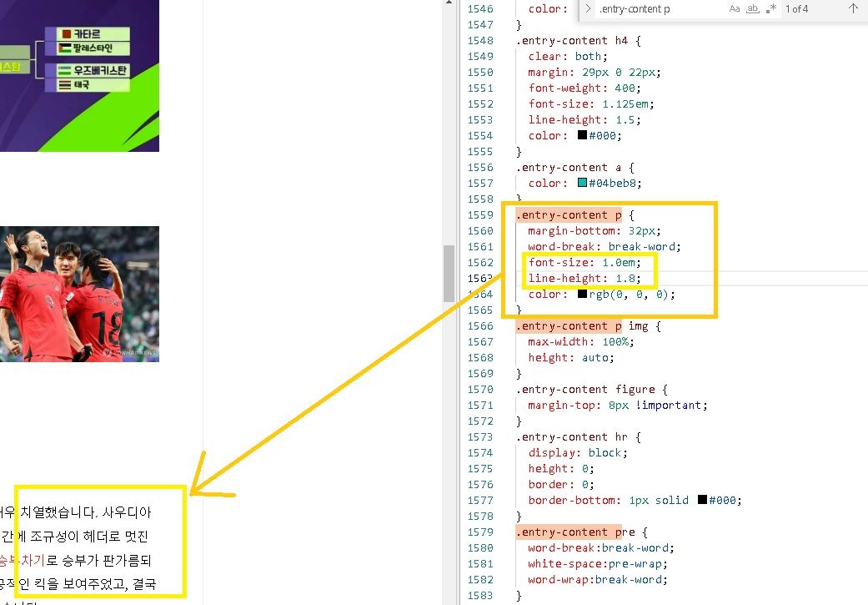Open color picker for #04beb8 swatch
This screenshot has width=868, height=605.
pos(582,182)
